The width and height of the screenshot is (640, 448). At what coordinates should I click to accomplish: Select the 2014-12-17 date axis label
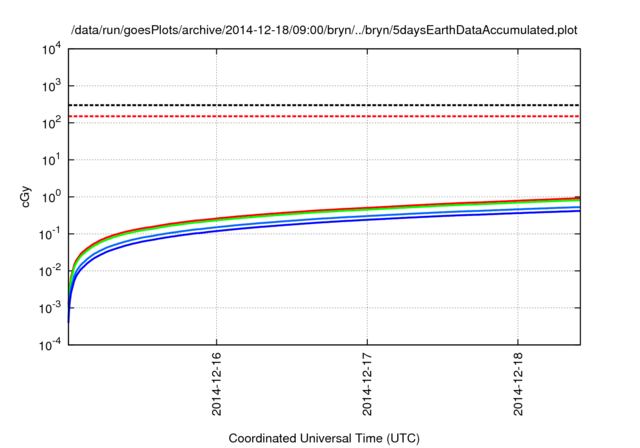(367, 384)
